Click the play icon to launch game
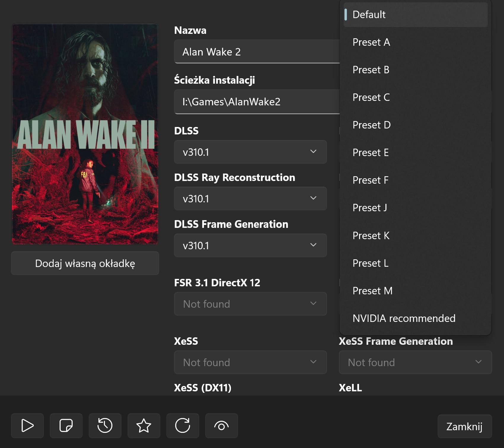The image size is (504, 448). click(27, 426)
